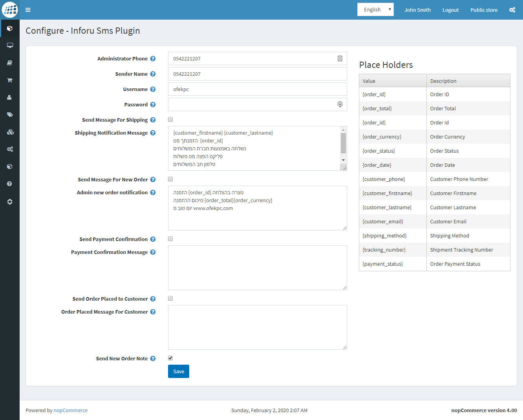Enable Send Message For New Order checkbox

pyautogui.click(x=170, y=179)
